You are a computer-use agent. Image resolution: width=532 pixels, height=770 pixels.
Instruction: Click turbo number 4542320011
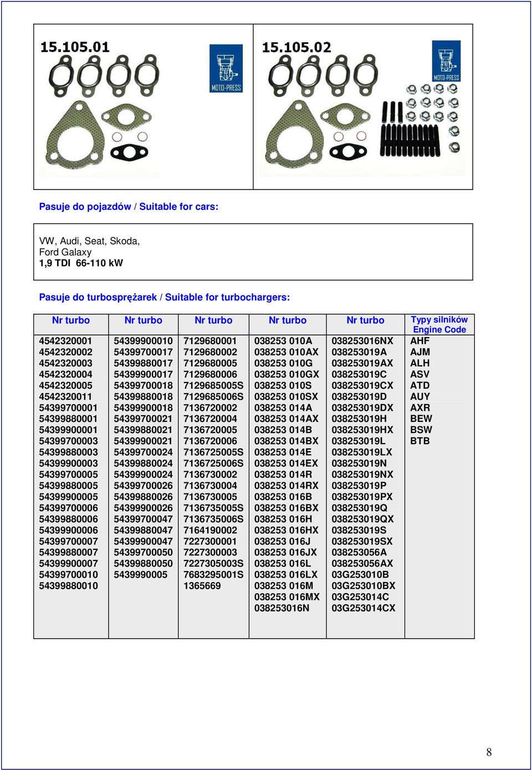[x=65, y=396]
